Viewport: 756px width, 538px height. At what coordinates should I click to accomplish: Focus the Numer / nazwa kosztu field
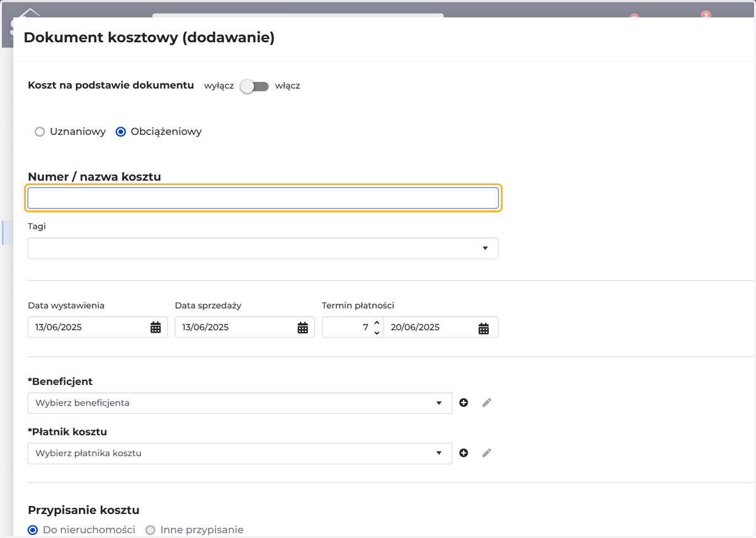click(x=263, y=198)
